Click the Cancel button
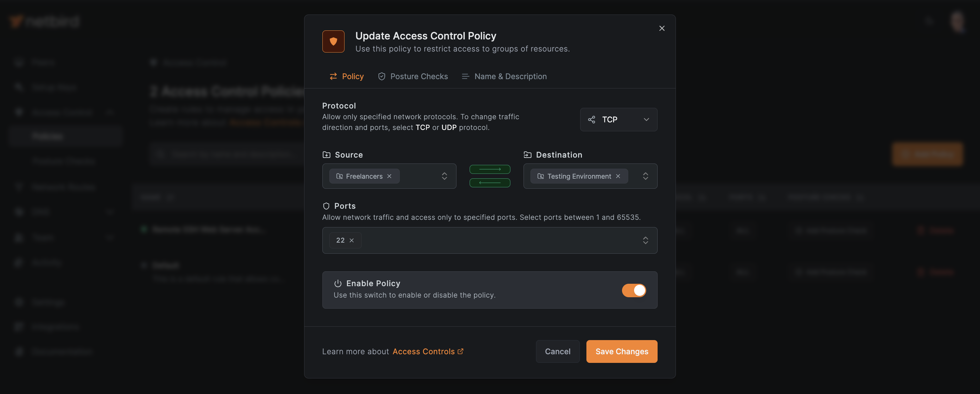The image size is (980, 394). 557,351
